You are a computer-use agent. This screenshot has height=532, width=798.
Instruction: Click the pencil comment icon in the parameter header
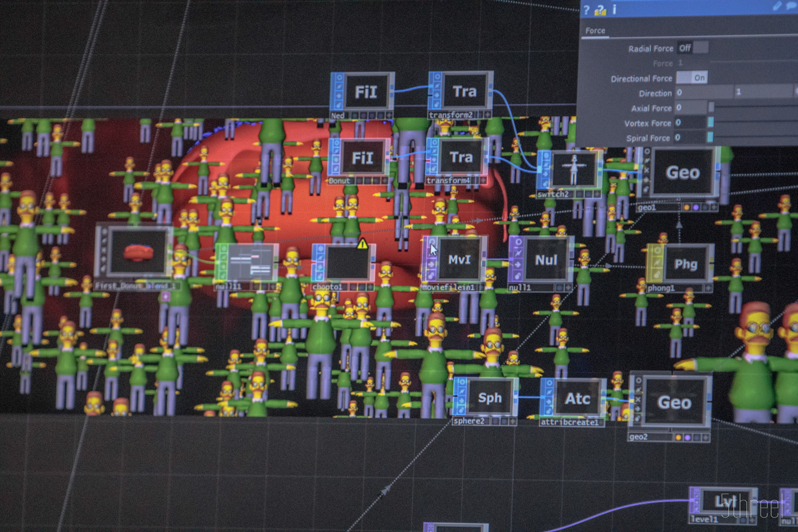[x=777, y=6]
